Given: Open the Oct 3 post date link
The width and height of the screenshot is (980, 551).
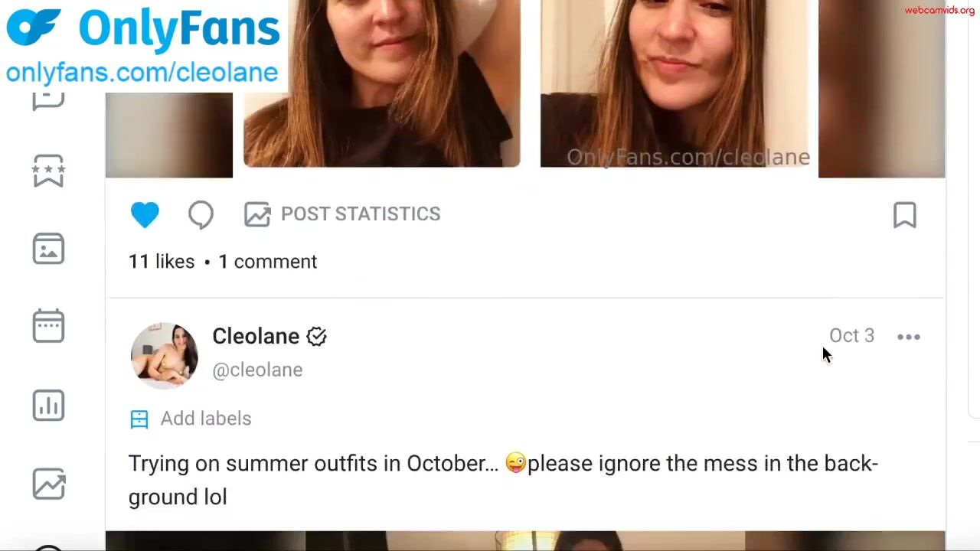Looking at the screenshot, I should [x=851, y=336].
